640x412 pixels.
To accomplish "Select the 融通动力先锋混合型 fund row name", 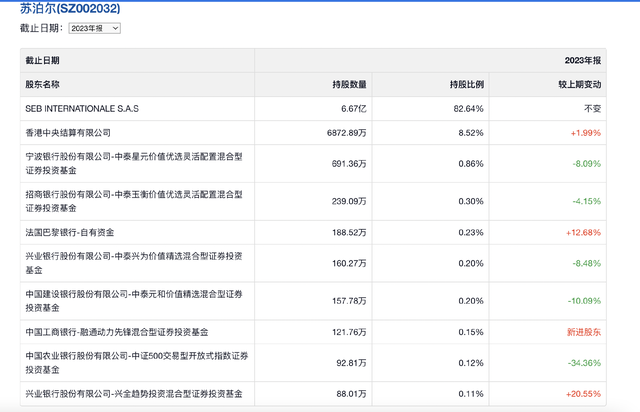I will click(117, 332).
